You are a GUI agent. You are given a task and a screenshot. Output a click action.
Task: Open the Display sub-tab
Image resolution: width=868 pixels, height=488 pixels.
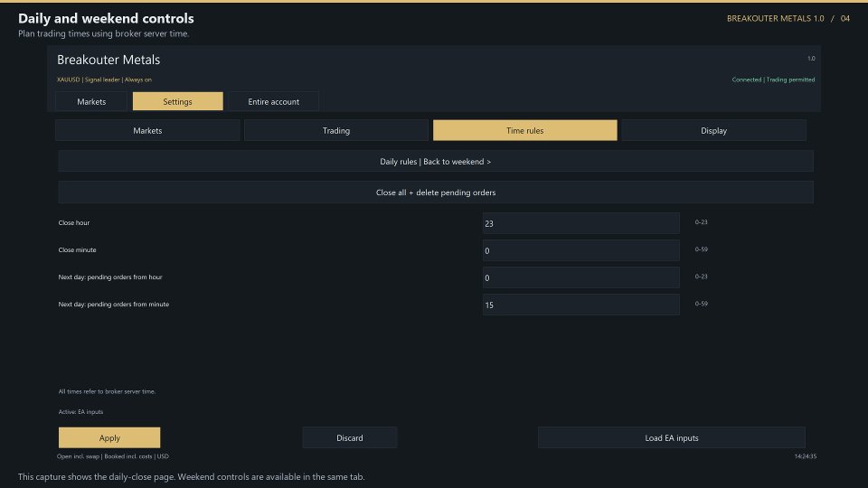713,130
